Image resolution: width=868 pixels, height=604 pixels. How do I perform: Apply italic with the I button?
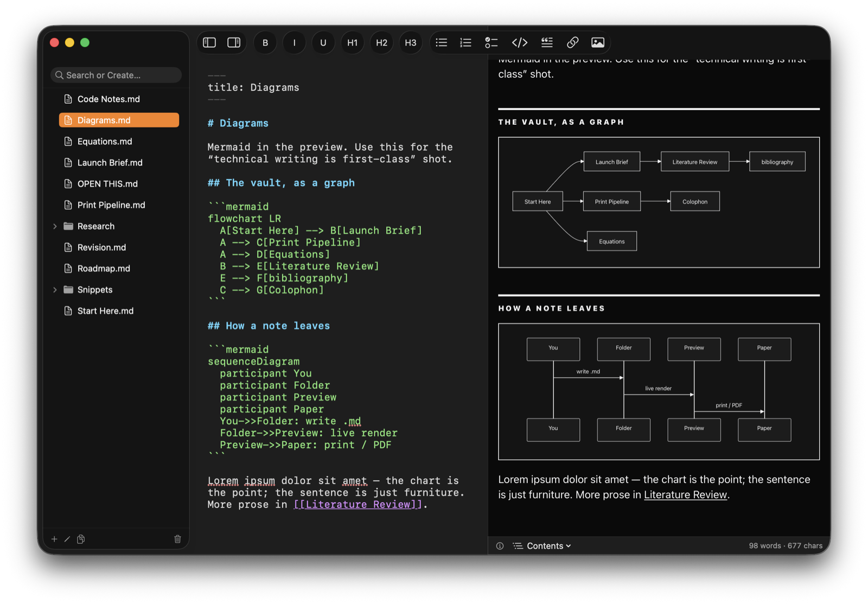click(x=295, y=42)
